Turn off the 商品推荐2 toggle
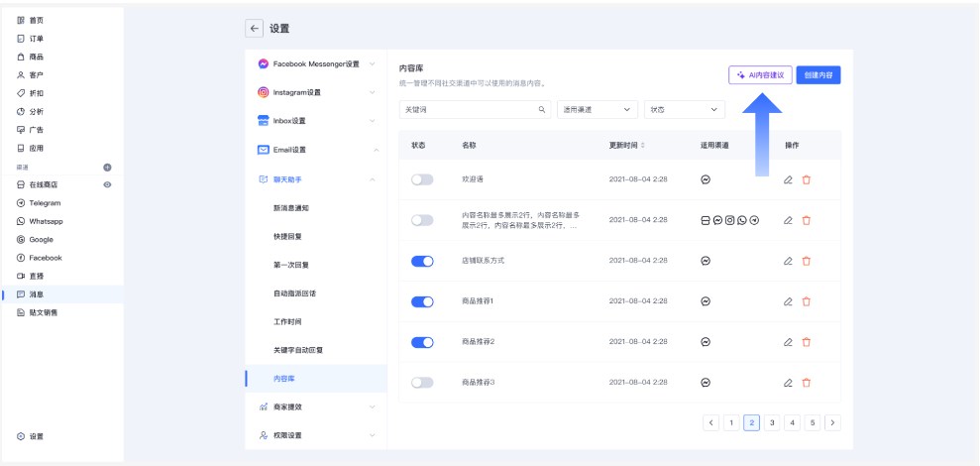Viewport: 980px width, 466px height. tap(422, 342)
